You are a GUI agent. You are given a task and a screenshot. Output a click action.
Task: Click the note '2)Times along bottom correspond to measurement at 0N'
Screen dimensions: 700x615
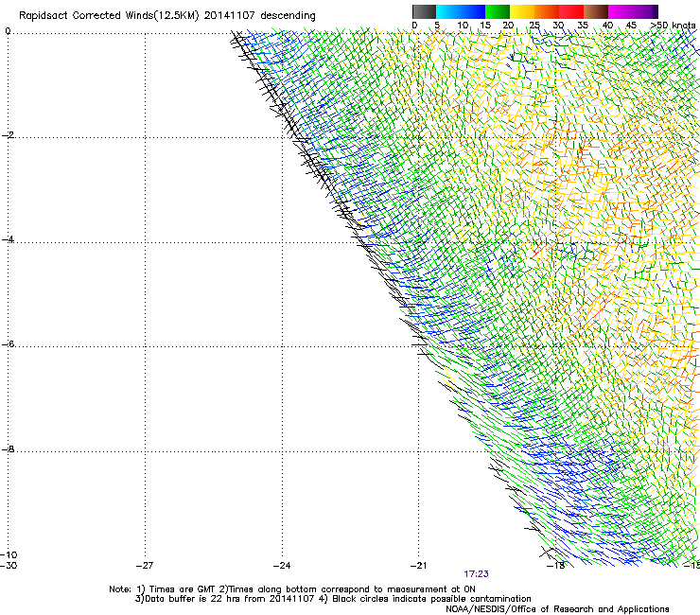(347, 589)
